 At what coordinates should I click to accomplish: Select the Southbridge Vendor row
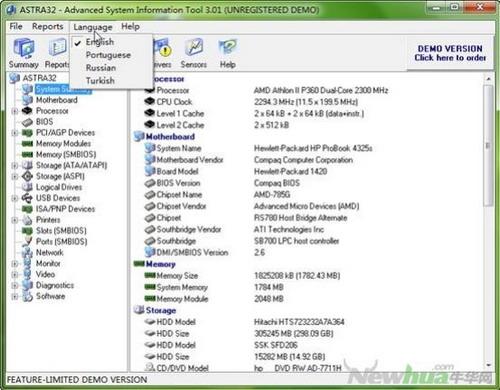[234, 230]
